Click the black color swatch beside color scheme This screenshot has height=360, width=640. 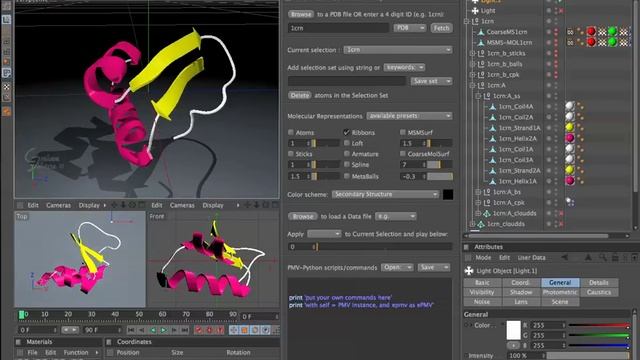[448, 194]
